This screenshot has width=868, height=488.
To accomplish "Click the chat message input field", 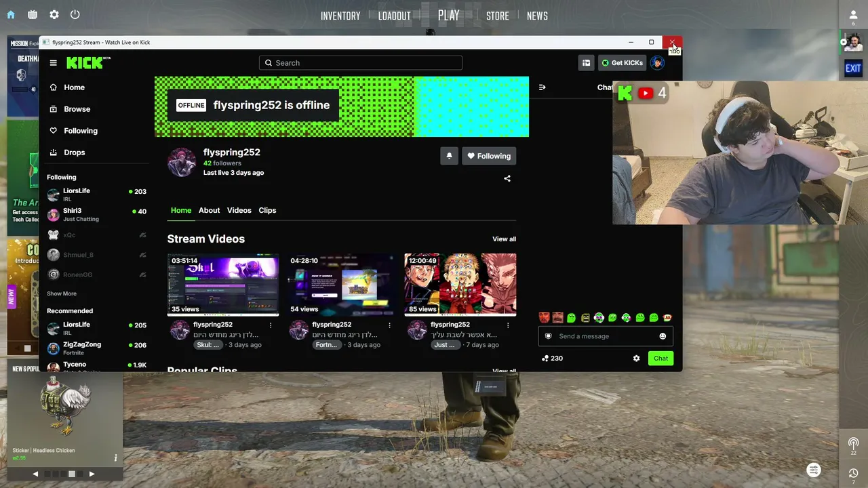I will [606, 336].
